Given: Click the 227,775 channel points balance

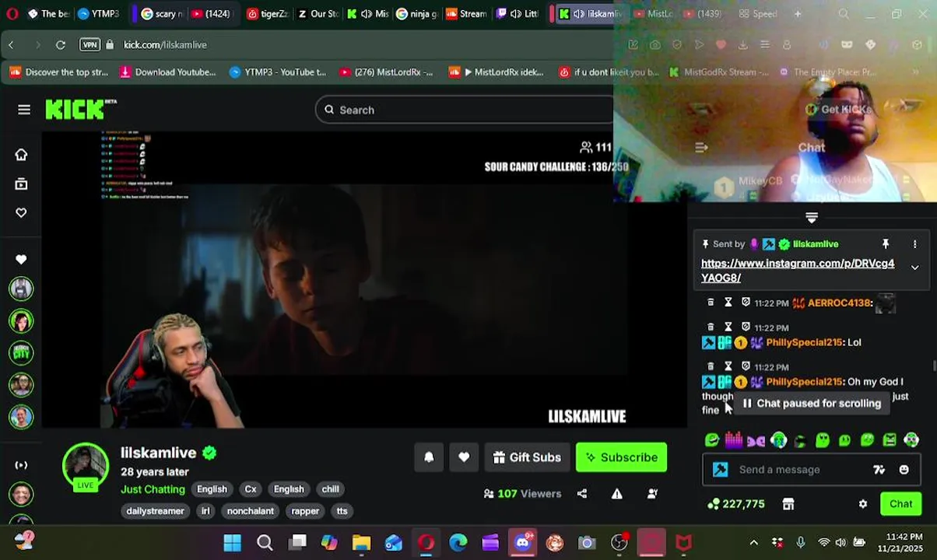Looking at the screenshot, I should point(735,504).
